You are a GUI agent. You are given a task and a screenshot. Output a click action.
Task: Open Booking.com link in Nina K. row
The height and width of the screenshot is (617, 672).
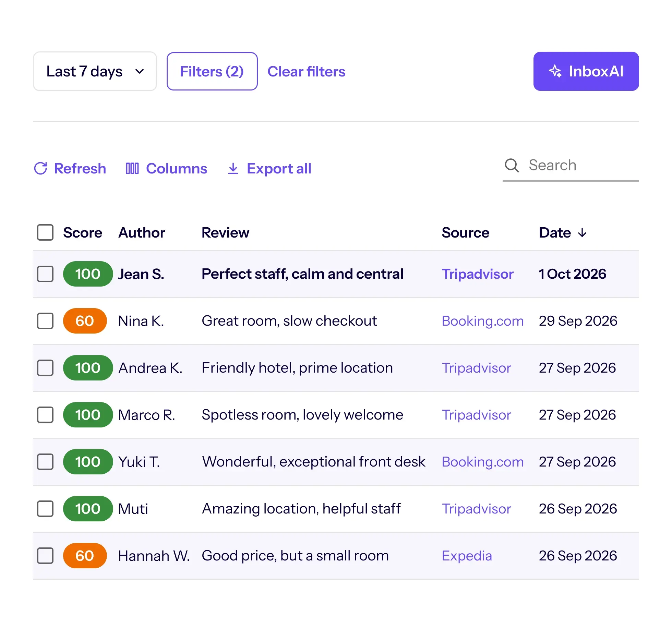click(x=483, y=321)
